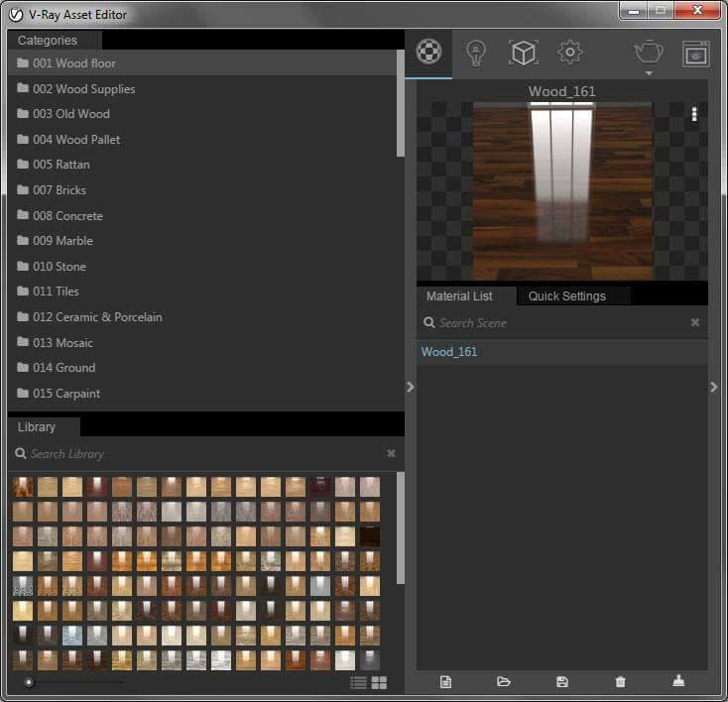
Task: Click the Wood_161 material preview image
Action: tap(562, 190)
